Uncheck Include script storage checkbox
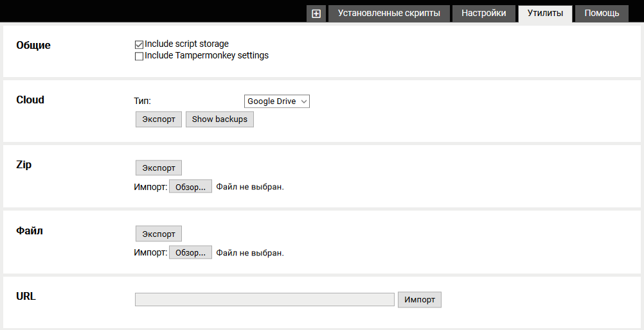 point(139,45)
